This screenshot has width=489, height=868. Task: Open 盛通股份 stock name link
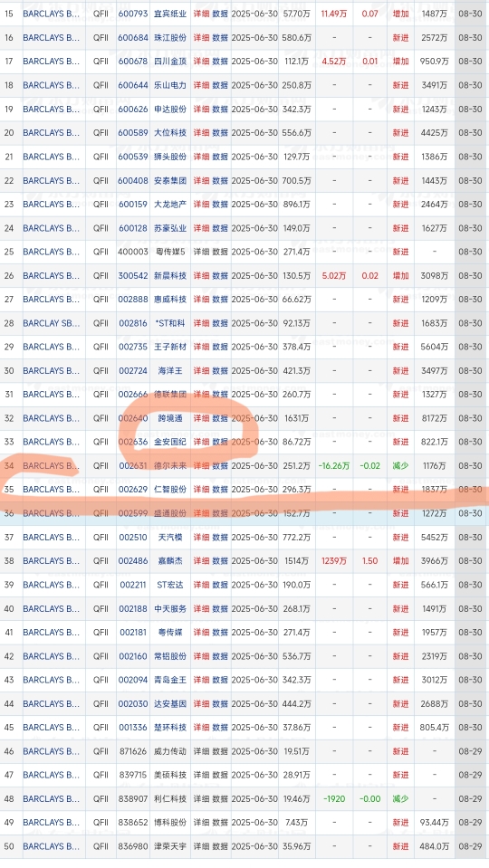click(x=170, y=514)
